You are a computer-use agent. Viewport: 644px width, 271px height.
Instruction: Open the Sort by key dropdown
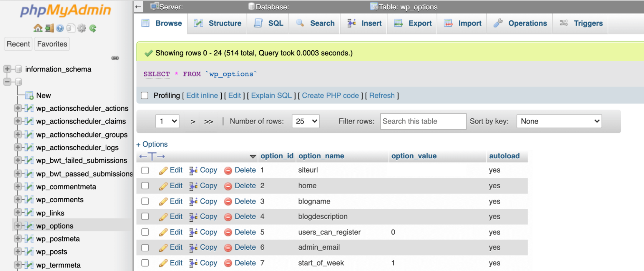coord(559,121)
